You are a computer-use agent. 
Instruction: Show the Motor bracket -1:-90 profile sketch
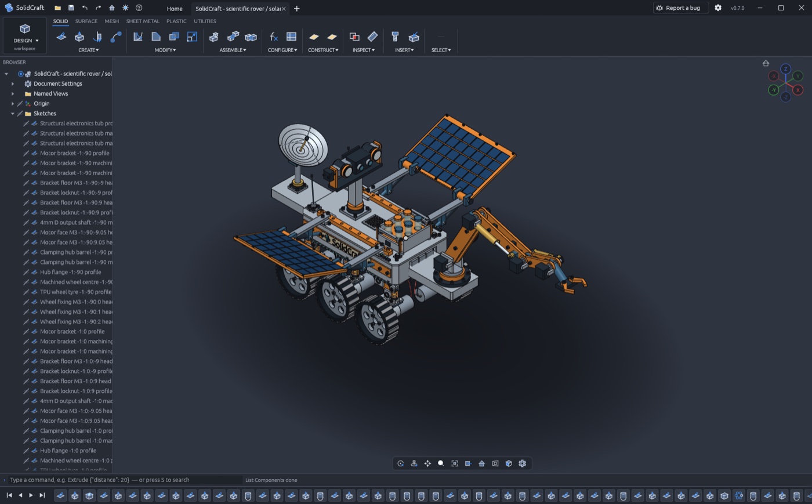(26, 153)
